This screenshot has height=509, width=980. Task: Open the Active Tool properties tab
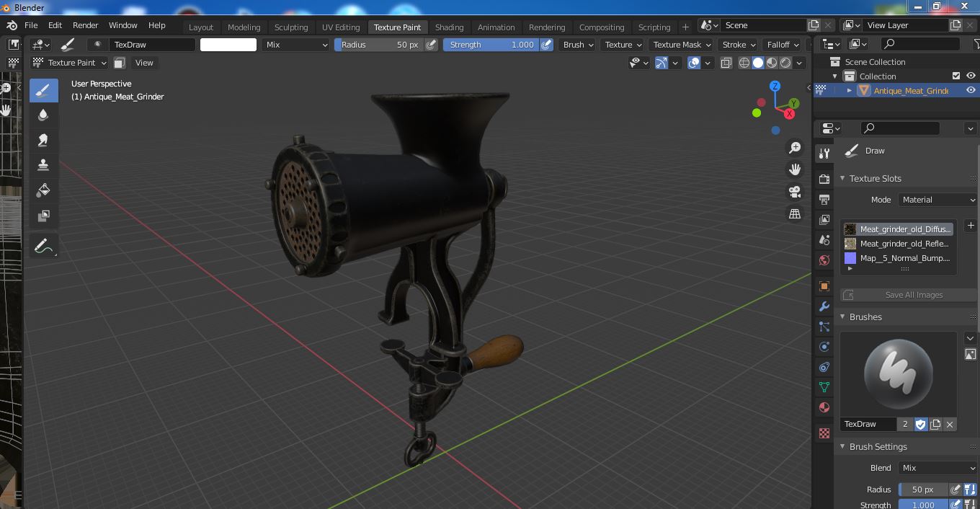824,154
